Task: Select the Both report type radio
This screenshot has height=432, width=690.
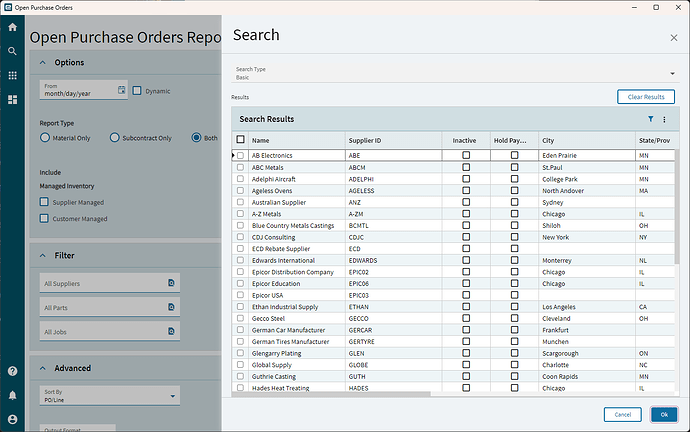Action: click(196, 138)
